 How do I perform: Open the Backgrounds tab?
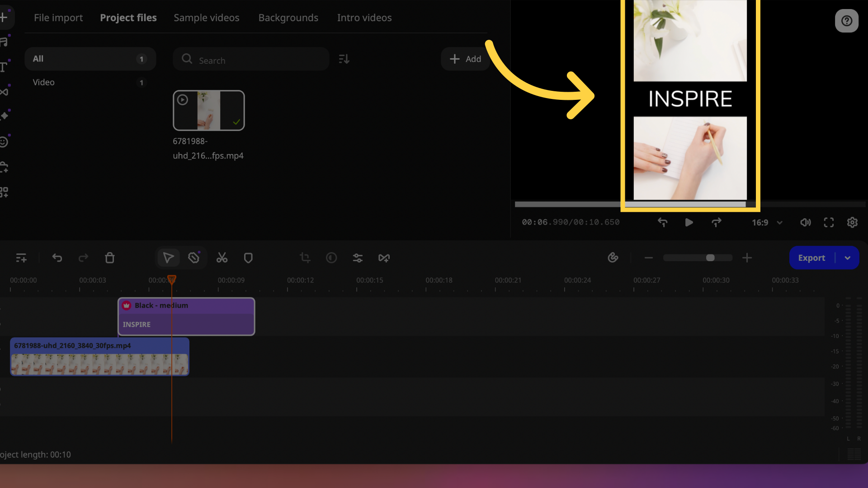(288, 17)
